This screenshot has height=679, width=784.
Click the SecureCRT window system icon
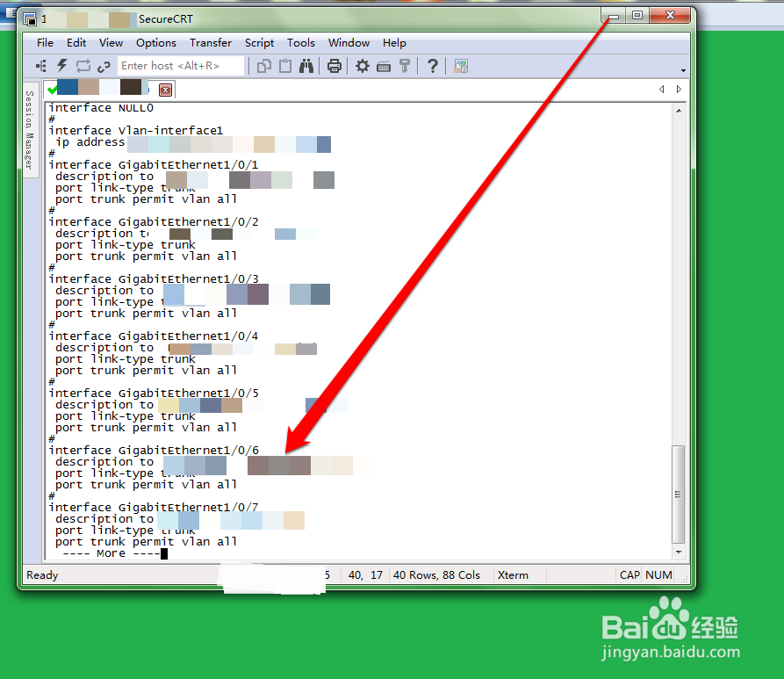30,19
